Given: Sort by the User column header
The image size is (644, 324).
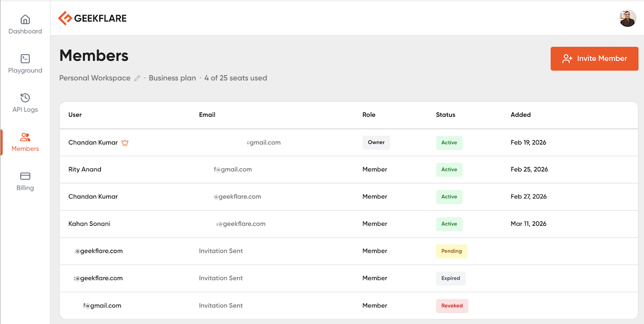Looking at the screenshot, I should (75, 114).
